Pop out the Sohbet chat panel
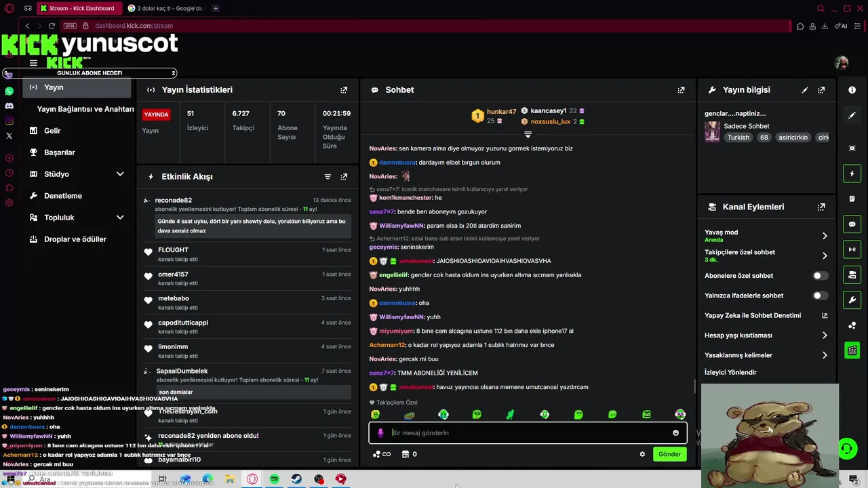 click(x=681, y=90)
